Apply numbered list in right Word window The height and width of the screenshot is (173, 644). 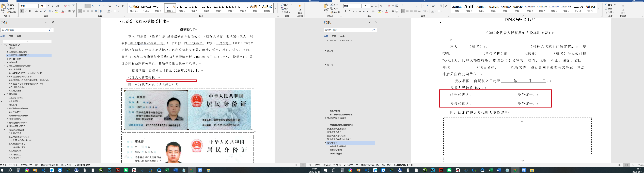tap(410, 6)
